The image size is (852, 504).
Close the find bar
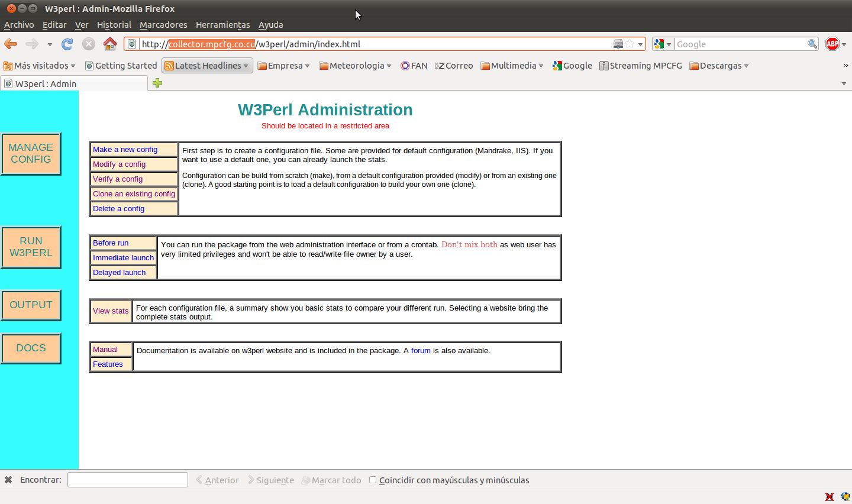pos(8,480)
